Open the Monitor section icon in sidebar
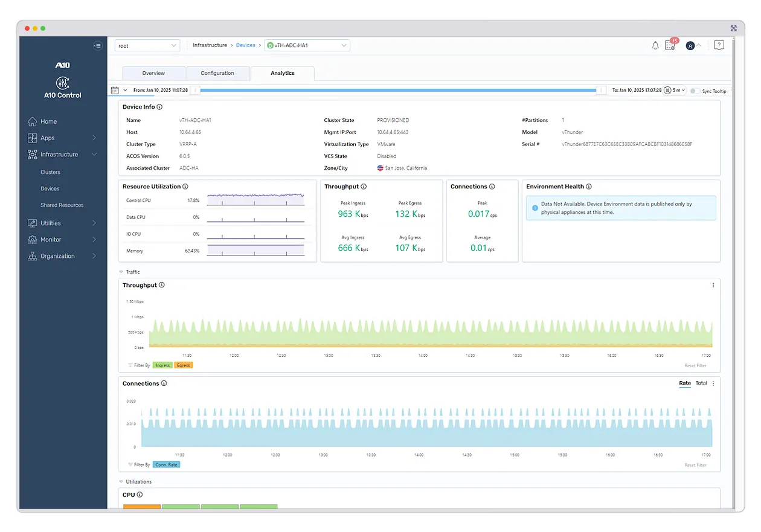 click(31, 239)
